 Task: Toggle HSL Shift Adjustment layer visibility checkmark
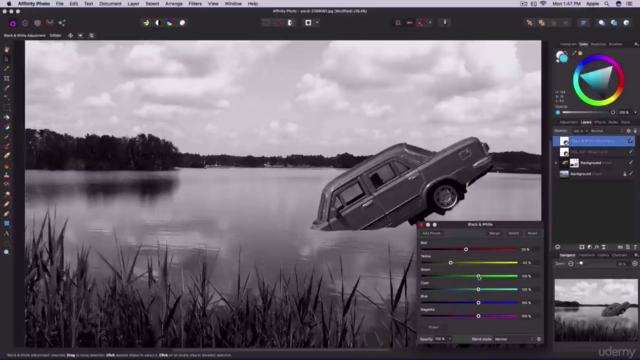click(x=631, y=152)
